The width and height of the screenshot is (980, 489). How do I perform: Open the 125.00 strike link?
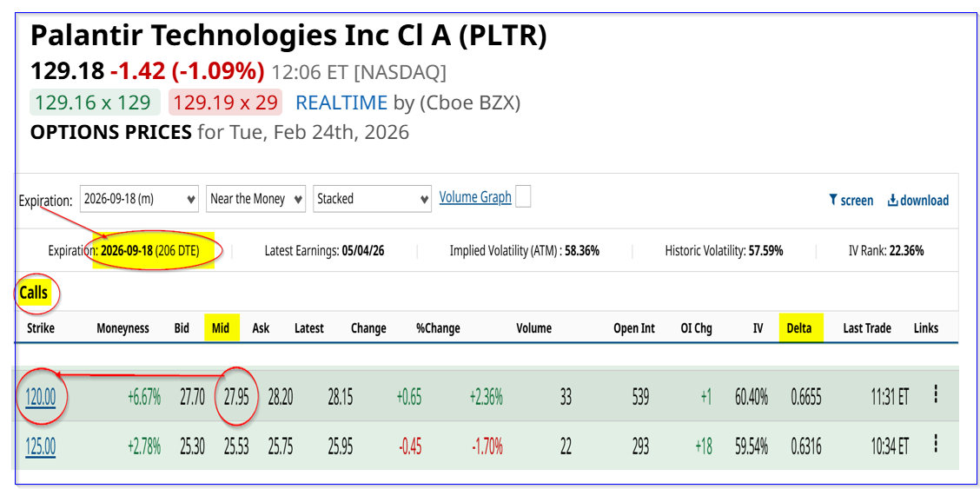click(x=41, y=446)
